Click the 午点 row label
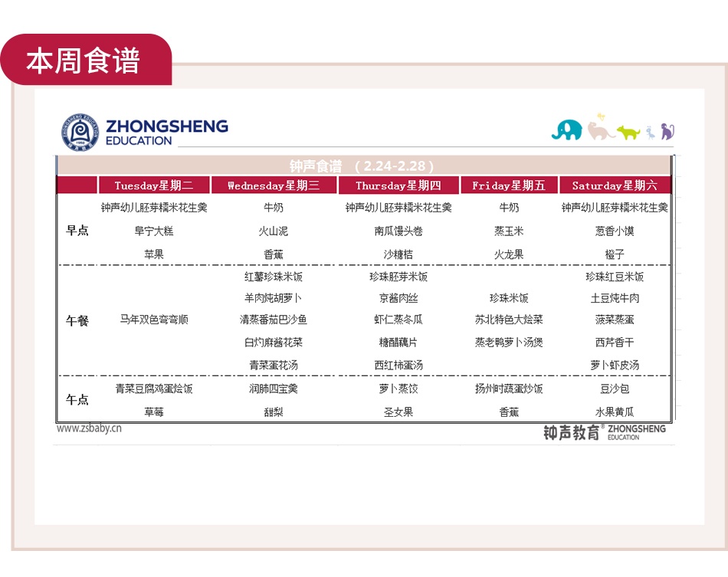Screen dimensions: 728x577 pos(77,400)
